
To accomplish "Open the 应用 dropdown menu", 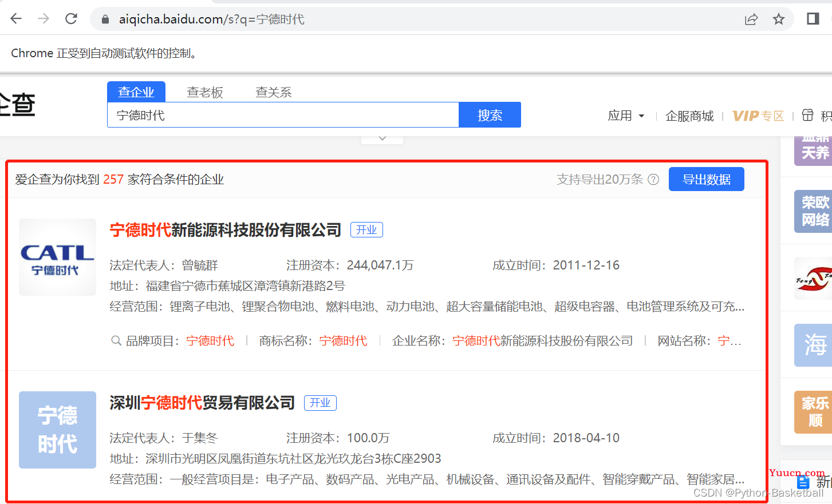I will pyautogui.click(x=626, y=116).
